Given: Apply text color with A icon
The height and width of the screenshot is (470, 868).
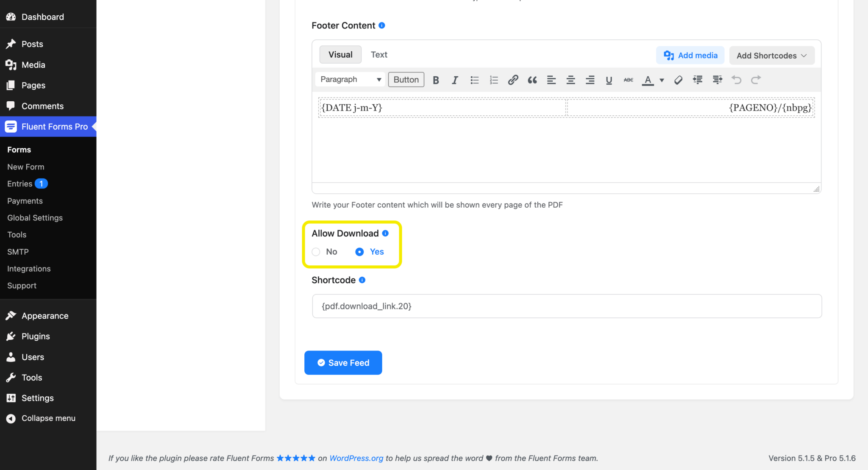Looking at the screenshot, I should click(648, 80).
